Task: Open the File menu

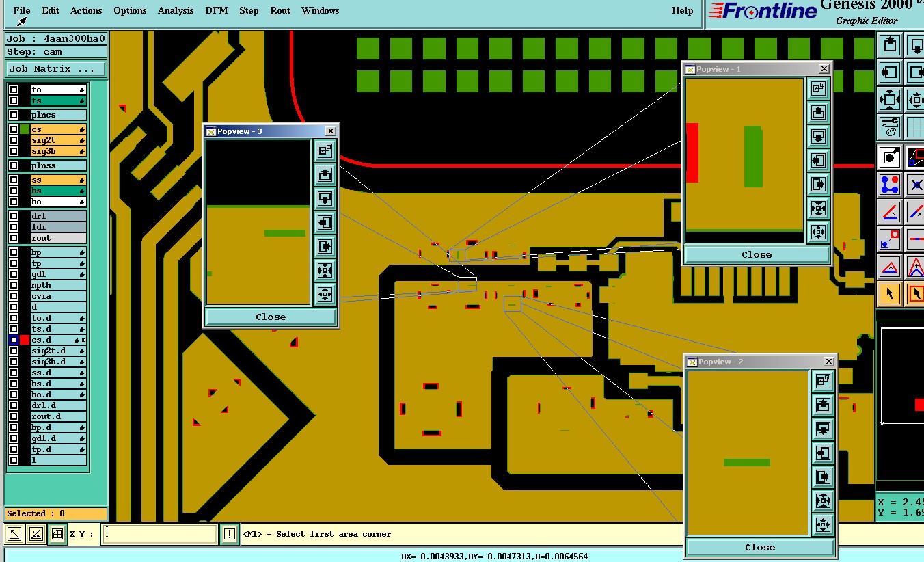Action: [22, 10]
